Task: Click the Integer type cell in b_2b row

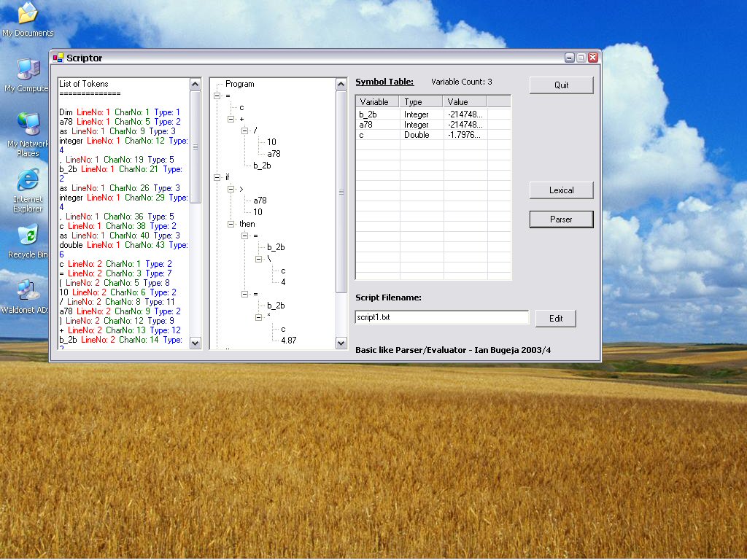Action: [417, 114]
